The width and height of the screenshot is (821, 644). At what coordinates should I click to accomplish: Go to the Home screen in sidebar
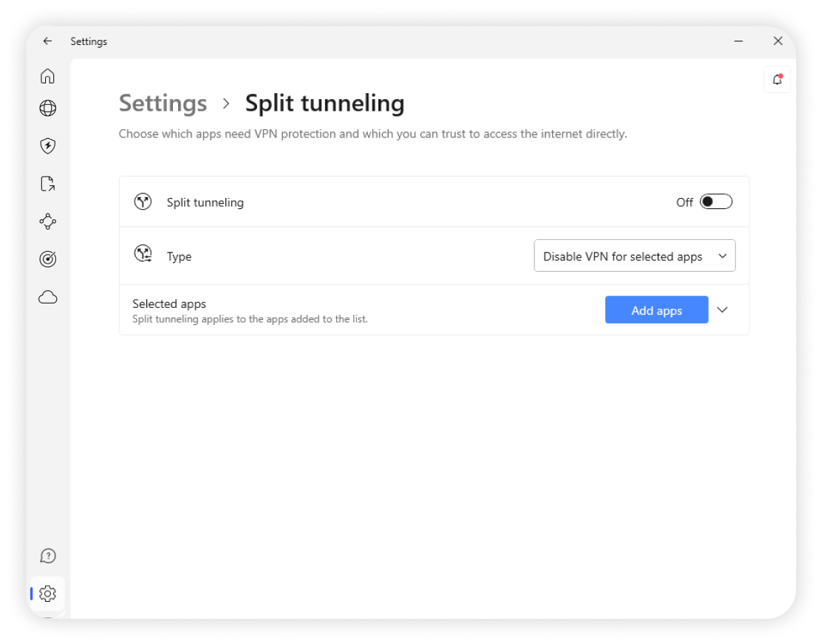point(48,76)
